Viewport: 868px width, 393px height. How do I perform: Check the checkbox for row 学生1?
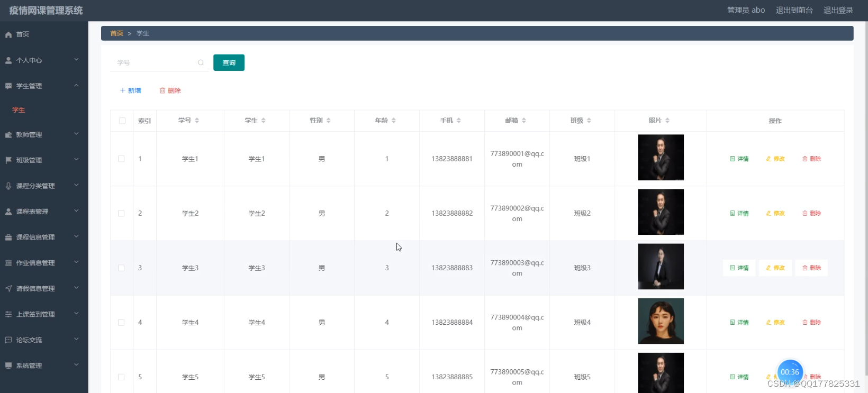(121, 159)
